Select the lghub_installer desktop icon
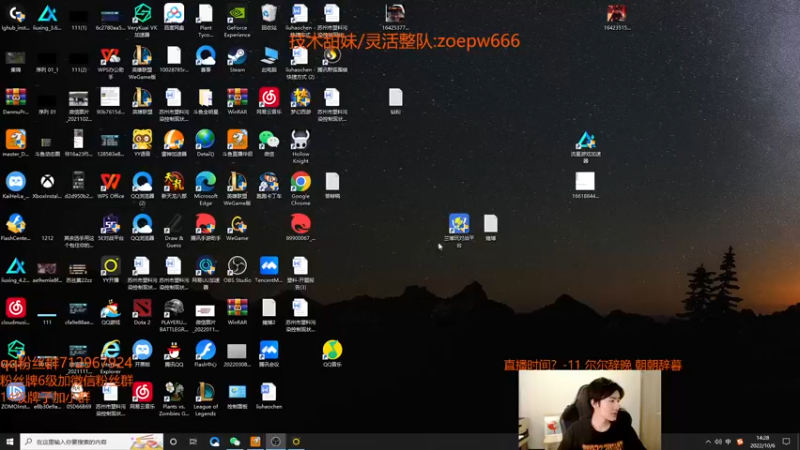The width and height of the screenshot is (800, 450). [x=15, y=17]
